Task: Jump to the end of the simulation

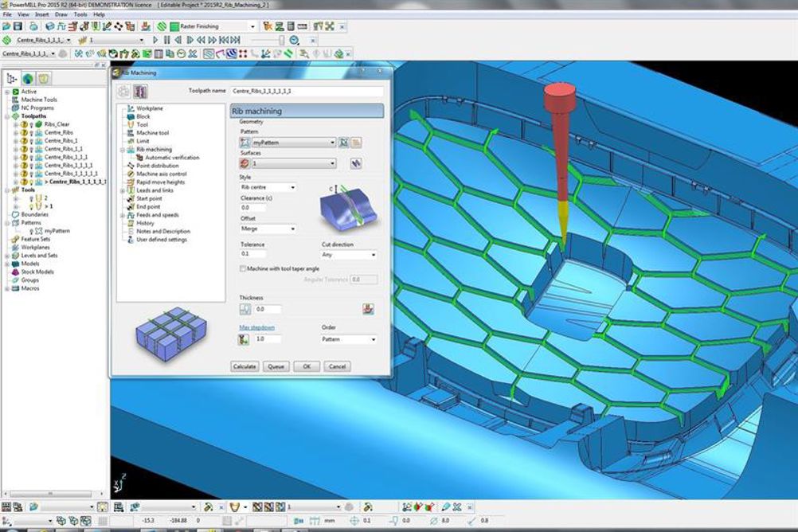Action: pyautogui.click(x=236, y=40)
